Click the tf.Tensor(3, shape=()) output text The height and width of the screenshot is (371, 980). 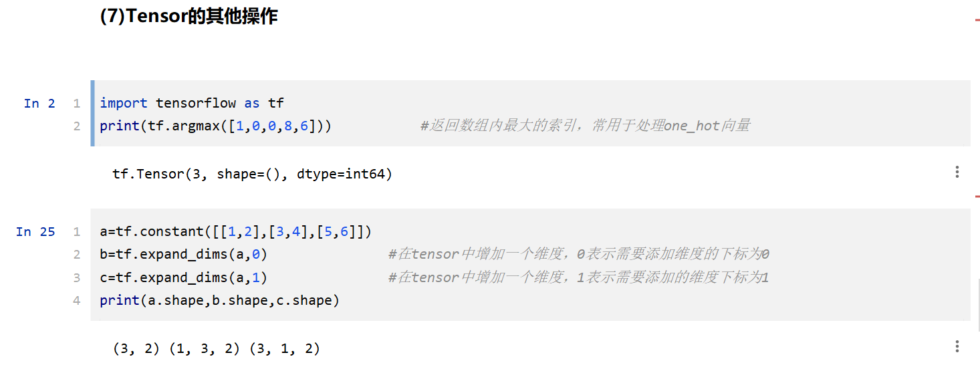tap(252, 174)
